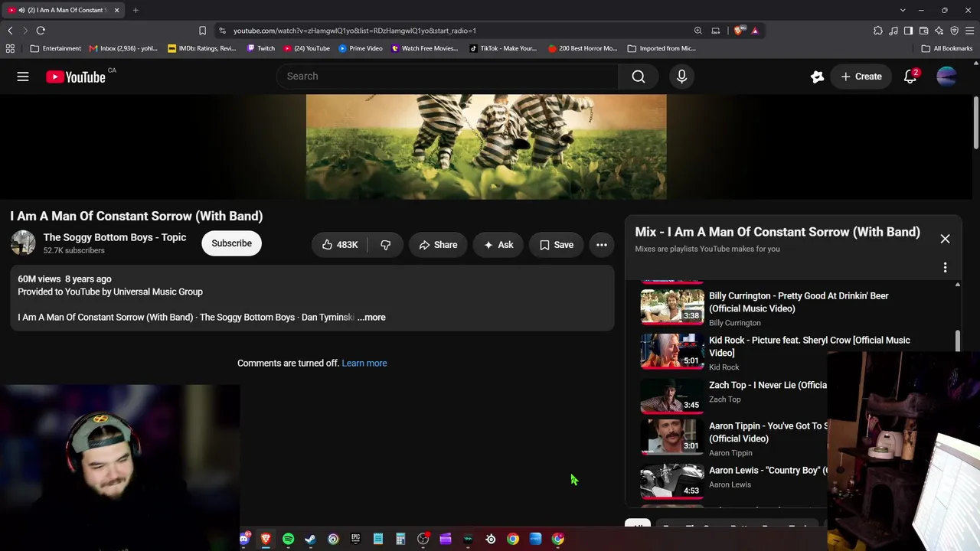The height and width of the screenshot is (551, 980).
Task: Open a new browser tab
Action: [x=136, y=10]
